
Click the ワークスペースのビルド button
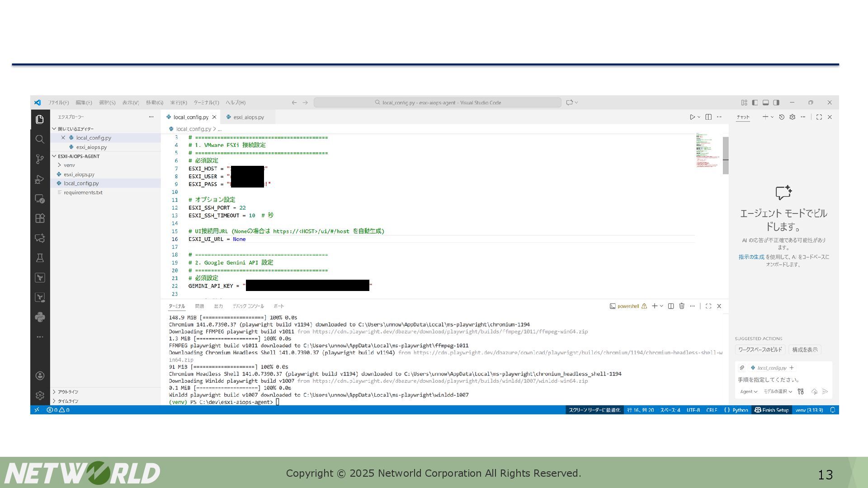tap(760, 350)
